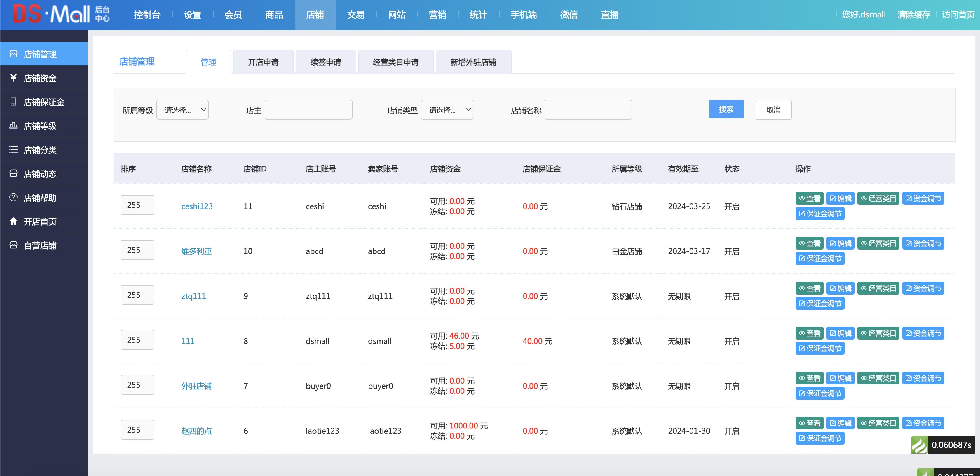The image size is (980, 476).
Task: Open the 店铺类型 store type dropdown
Action: coord(447,109)
